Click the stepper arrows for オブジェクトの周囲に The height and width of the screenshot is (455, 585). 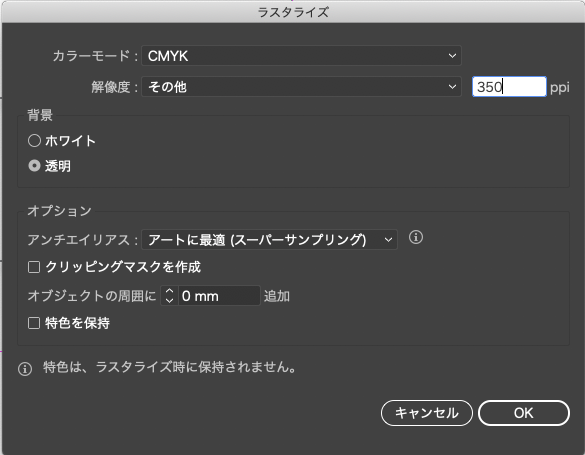click(x=169, y=296)
